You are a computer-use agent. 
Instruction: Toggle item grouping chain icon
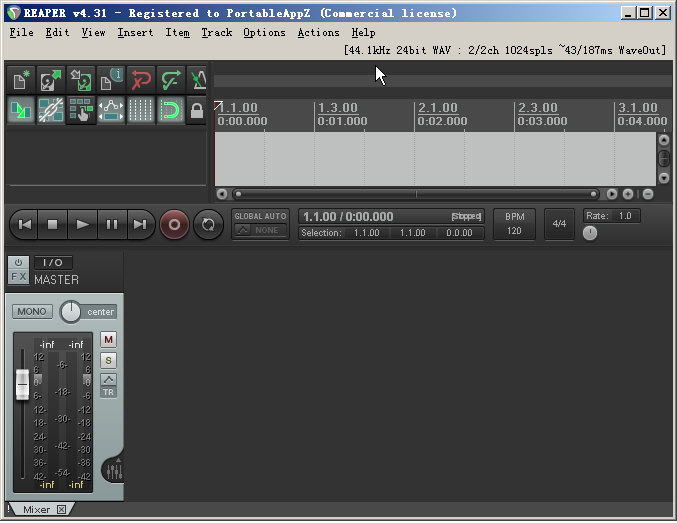pos(51,111)
